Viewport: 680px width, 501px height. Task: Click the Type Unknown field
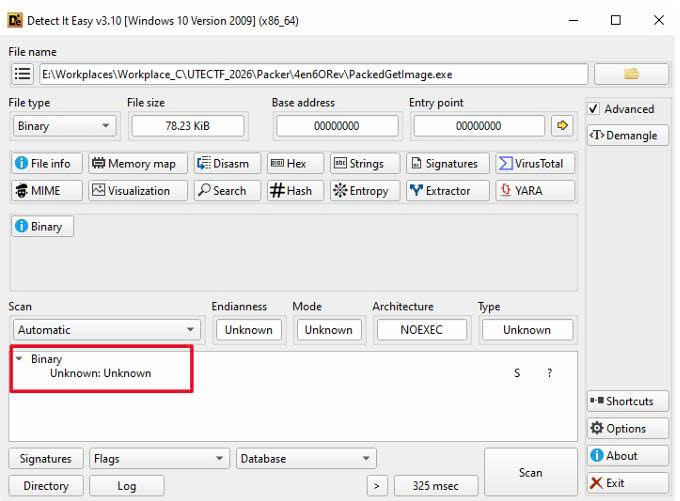click(527, 330)
